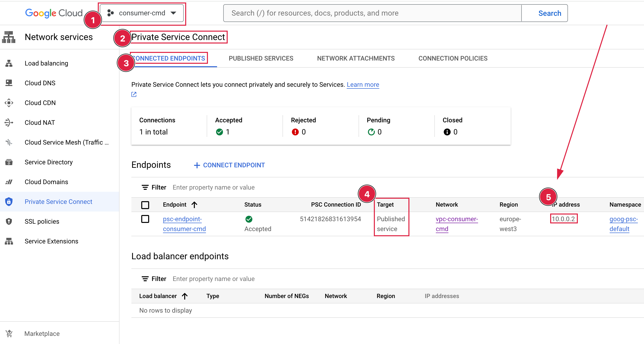Click the Cloud Domains sidebar icon

pos(9,182)
